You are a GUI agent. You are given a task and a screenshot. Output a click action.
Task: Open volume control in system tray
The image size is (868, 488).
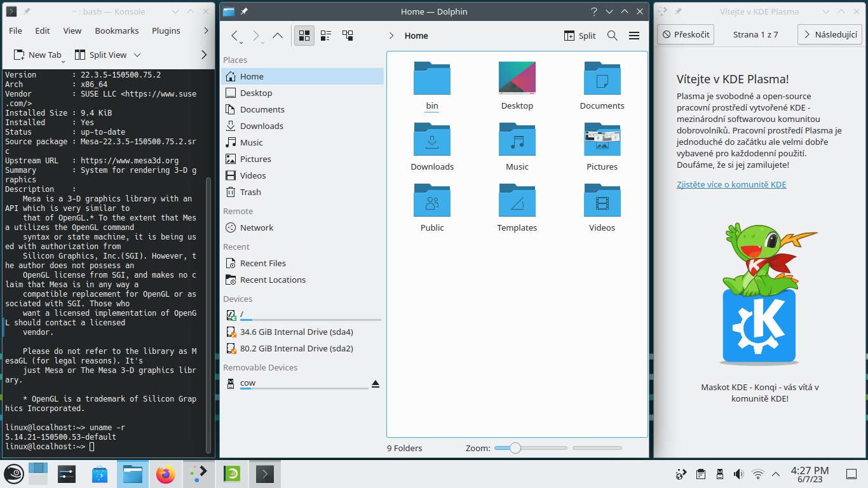point(738,474)
